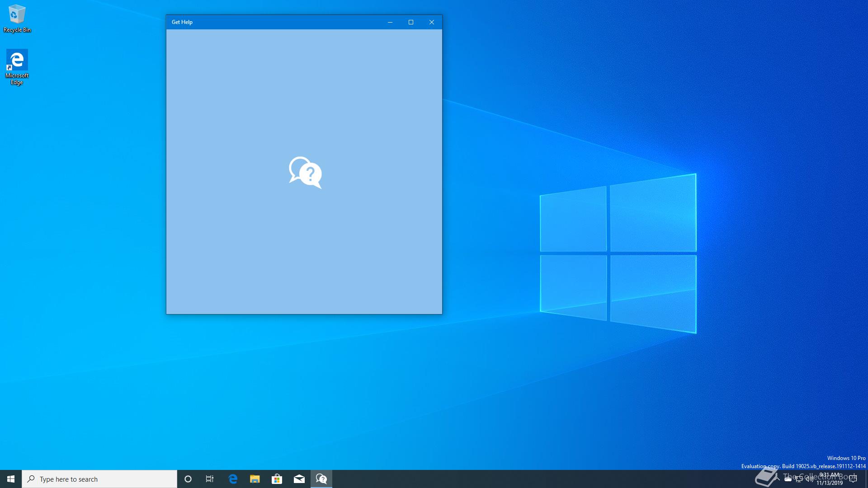Show hidden system tray icons
Screen dimensions: 868x488
[777, 479]
